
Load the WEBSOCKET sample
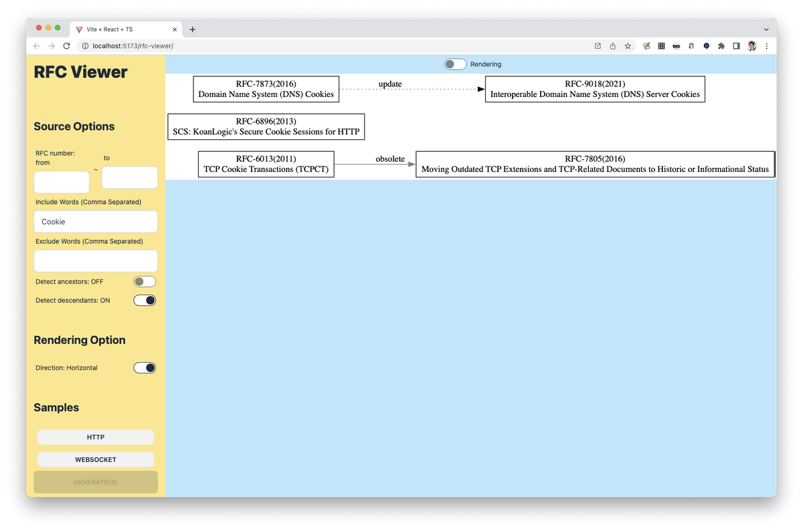pos(96,460)
